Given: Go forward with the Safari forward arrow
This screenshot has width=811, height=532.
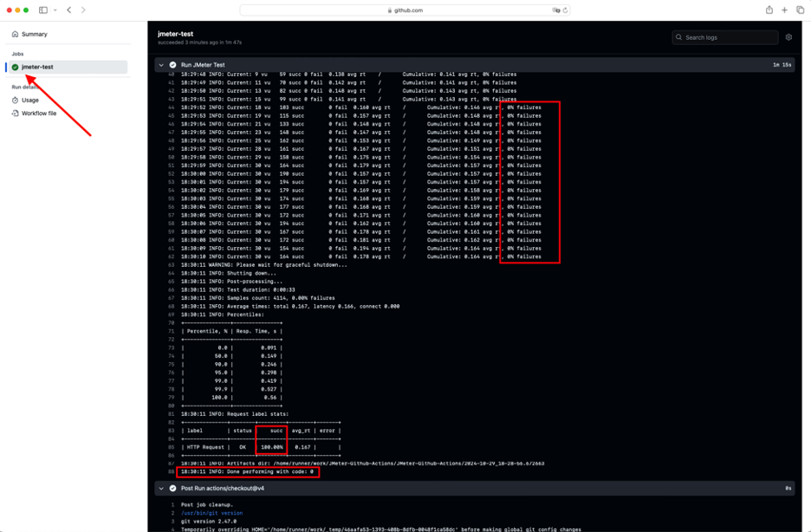Looking at the screenshot, I should pos(83,10).
